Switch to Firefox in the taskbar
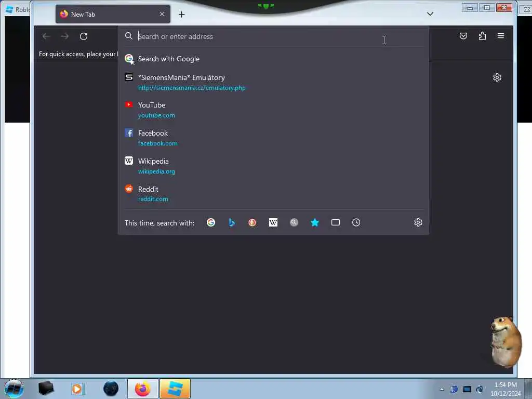Viewport: 532px width, 399px height. [143, 389]
